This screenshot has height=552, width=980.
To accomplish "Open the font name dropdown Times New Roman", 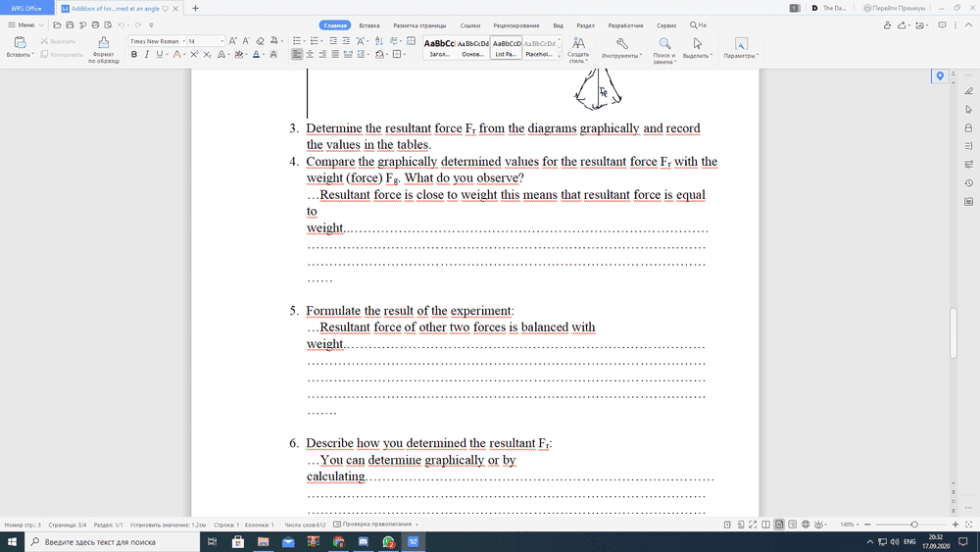I will pos(155,41).
